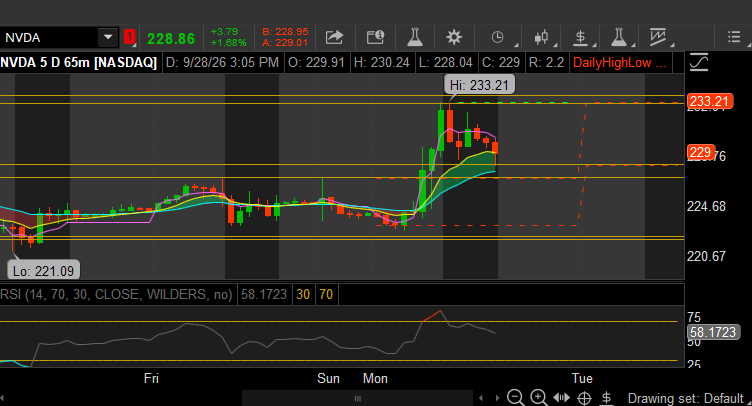Screen dimensions: 752x406
Task: Open the second flask studies quick menu
Action: coord(619,37)
